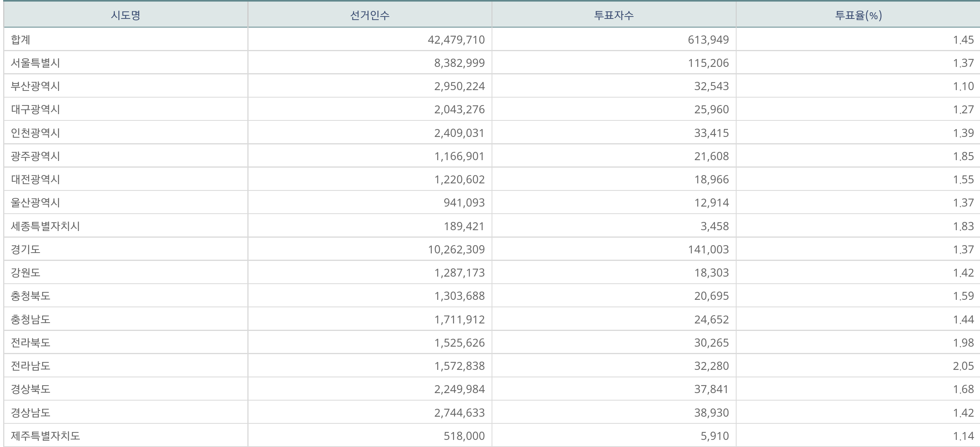
Task: Click 경상북도 voters count 37,841
Action: [x=711, y=389]
